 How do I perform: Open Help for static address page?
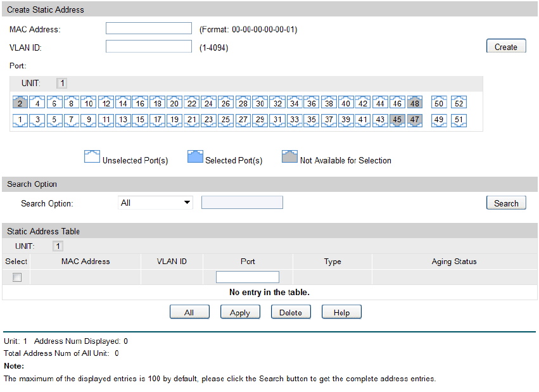tap(341, 312)
